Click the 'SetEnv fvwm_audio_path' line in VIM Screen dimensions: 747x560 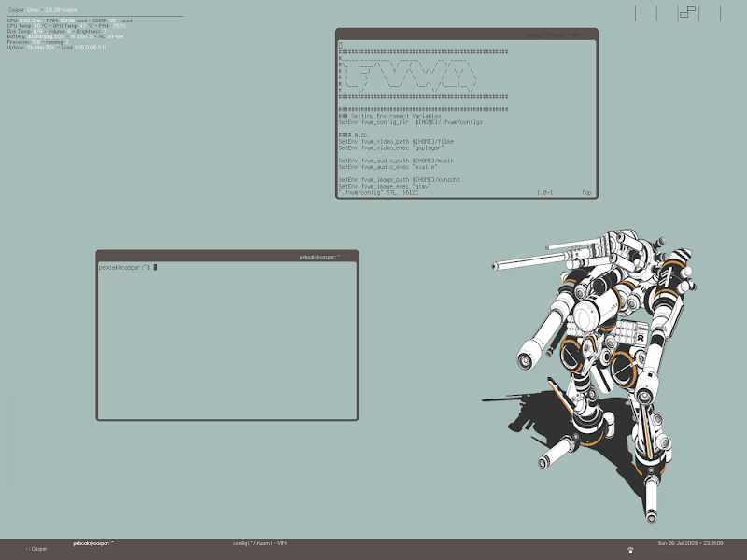396,161
